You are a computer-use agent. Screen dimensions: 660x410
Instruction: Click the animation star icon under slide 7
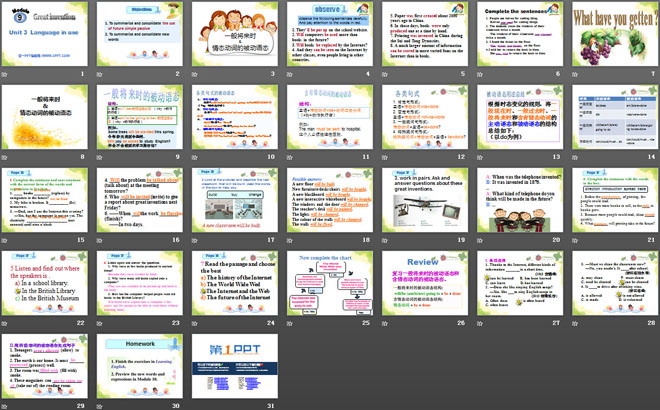[575, 75]
